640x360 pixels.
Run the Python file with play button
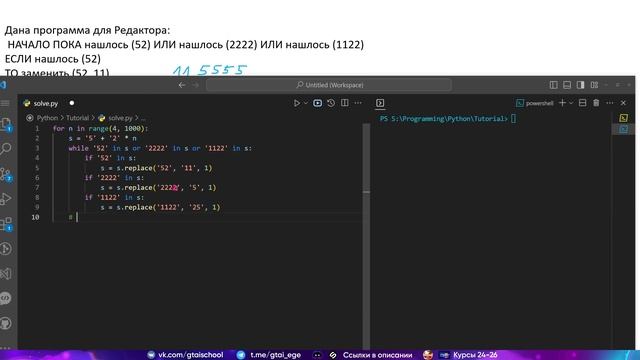297,103
